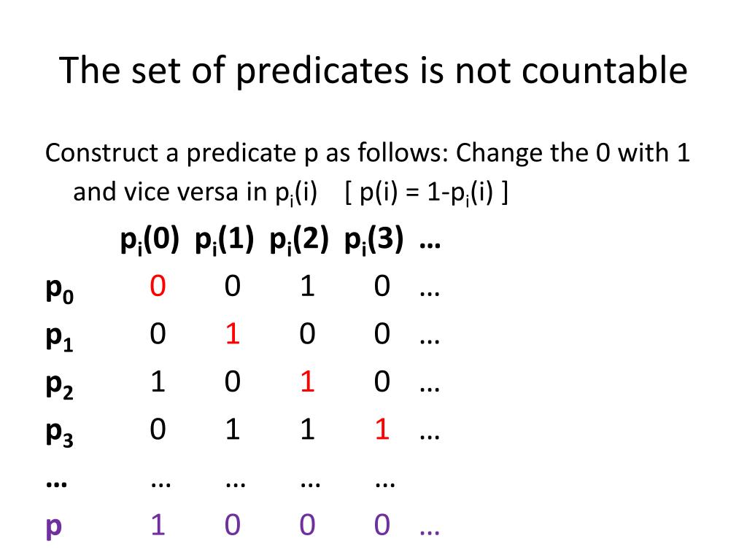Select the pi(2) column header

(x=299, y=240)
